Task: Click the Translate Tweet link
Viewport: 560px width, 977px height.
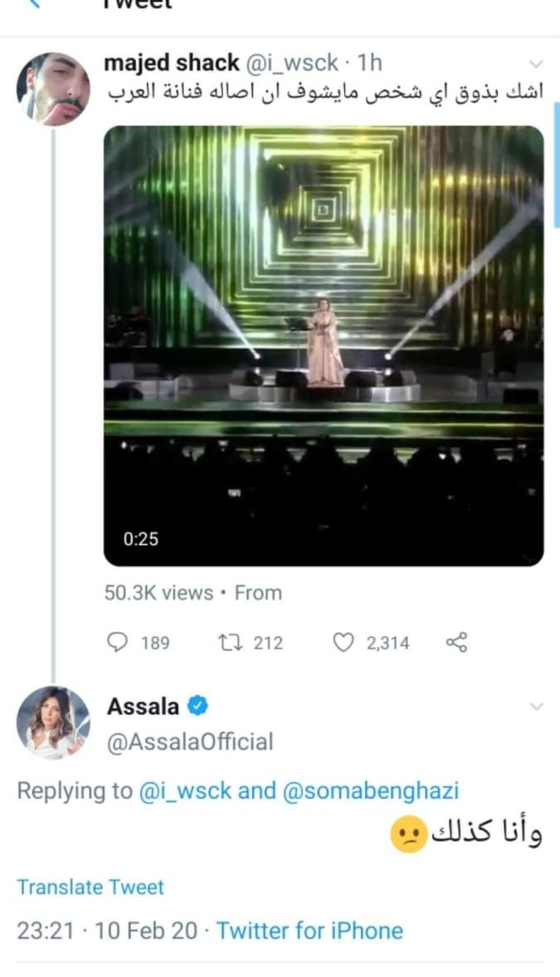Action: [x=91, y=887]
